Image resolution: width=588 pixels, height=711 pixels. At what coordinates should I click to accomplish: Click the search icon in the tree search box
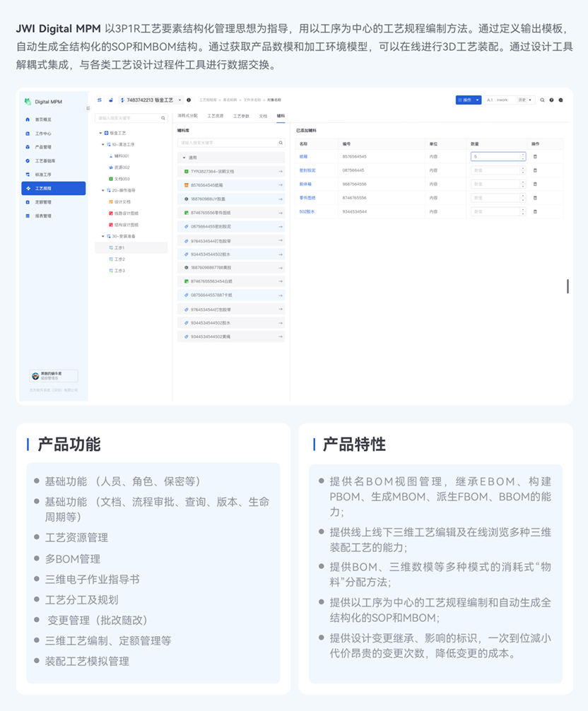163,118
